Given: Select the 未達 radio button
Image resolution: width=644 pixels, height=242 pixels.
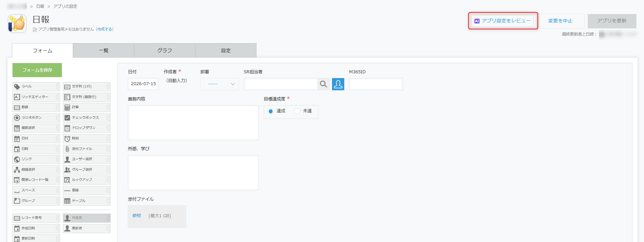Looking at the screenshot, I should click(x=297, y=111).
